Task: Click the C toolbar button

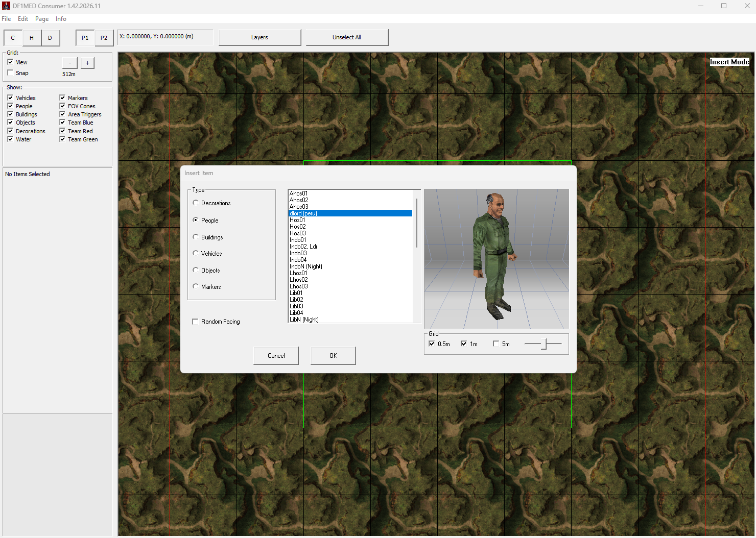Action: [x=13, y=38]
